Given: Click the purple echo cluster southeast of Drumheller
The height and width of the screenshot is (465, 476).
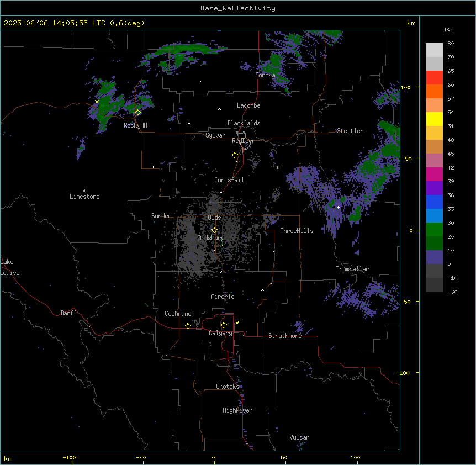Looking at the screenshot, I should click(x=361, y=299).
